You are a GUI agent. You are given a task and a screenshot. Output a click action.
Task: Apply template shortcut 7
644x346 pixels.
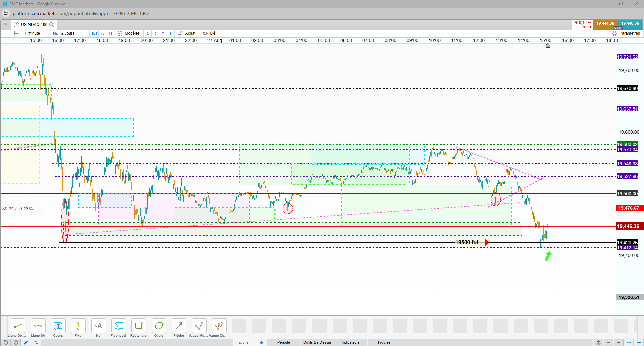coord(163,33)
